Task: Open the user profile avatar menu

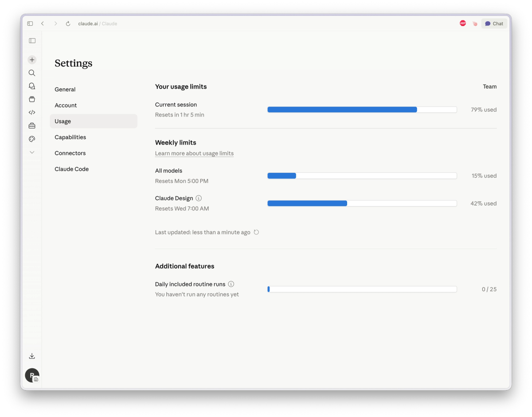Action: click(x=32, y=375)
